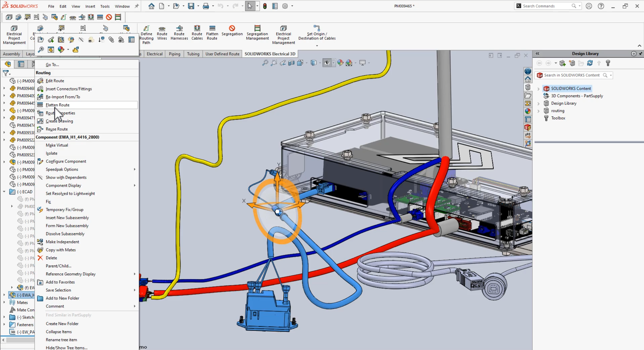
Task: Click the Save icon
Action: pyautogui.click(x=191, y=6)
